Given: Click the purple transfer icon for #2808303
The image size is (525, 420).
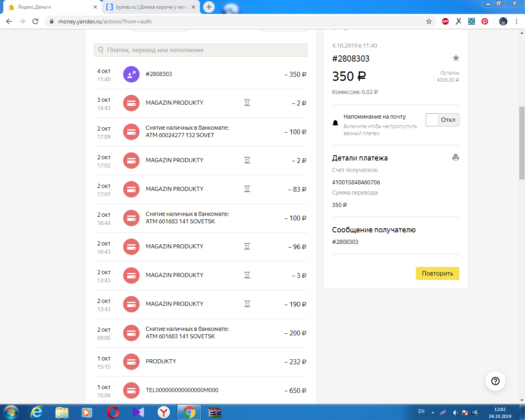Looking at the screenshot, I should click(x=131, y=74).
